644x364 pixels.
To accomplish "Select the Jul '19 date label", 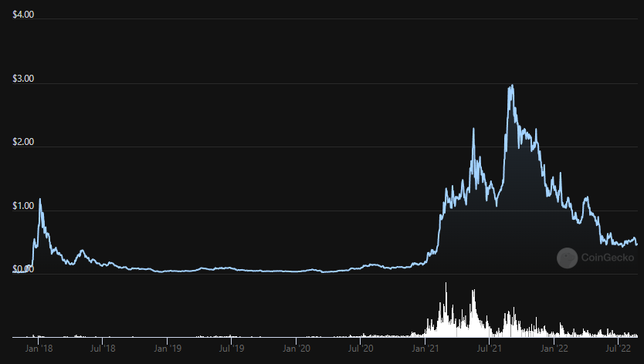I will pos(232,349).
